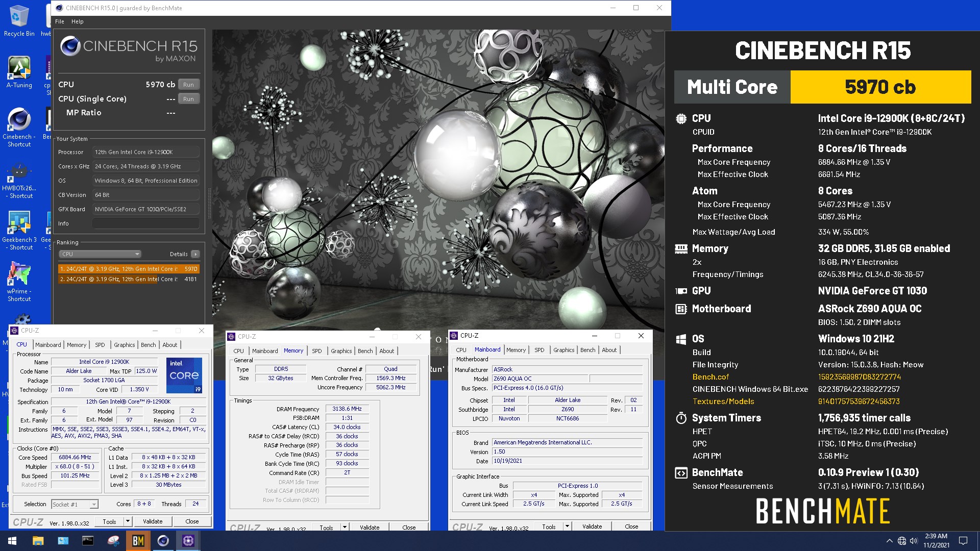The width and height of the screenshot is (980, 551).
Task: Open the taskbar app beside File Explorer
Action: click(x=63, y=541)
